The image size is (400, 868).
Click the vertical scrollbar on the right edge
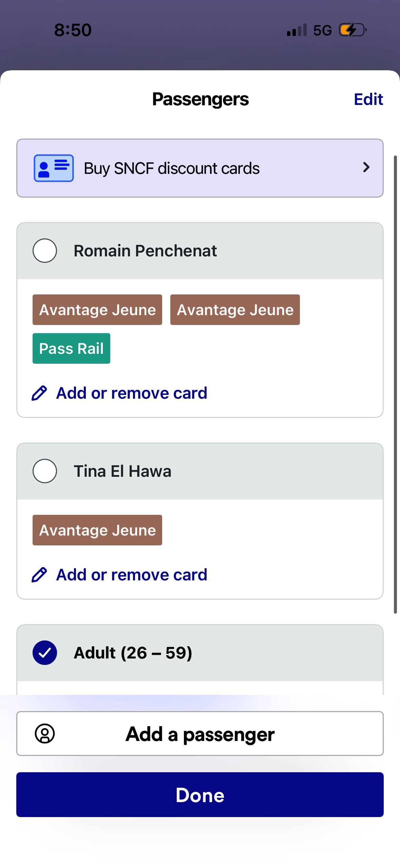395,384
